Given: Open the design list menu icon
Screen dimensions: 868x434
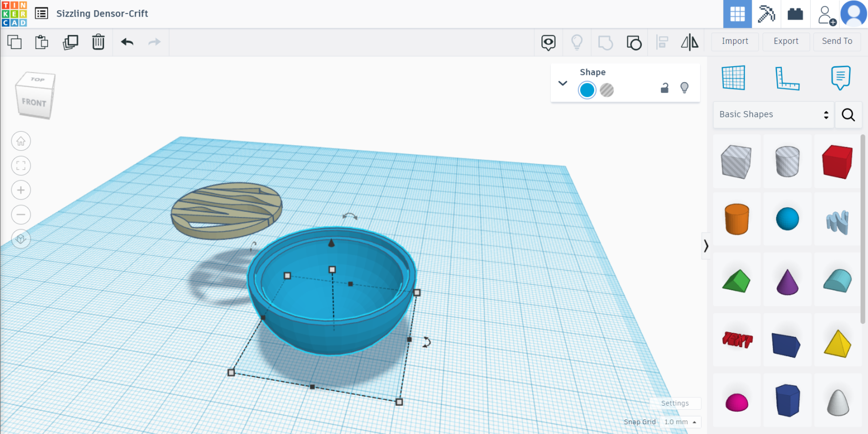Looking at the screenshot, I should (x=41, y=13).
